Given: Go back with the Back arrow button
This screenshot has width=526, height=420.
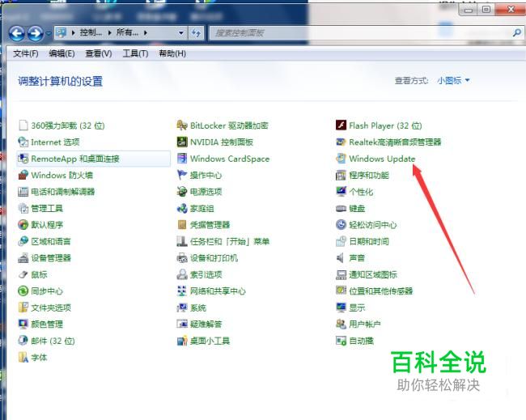Looking at the screenshot, I should pos(17,33).
